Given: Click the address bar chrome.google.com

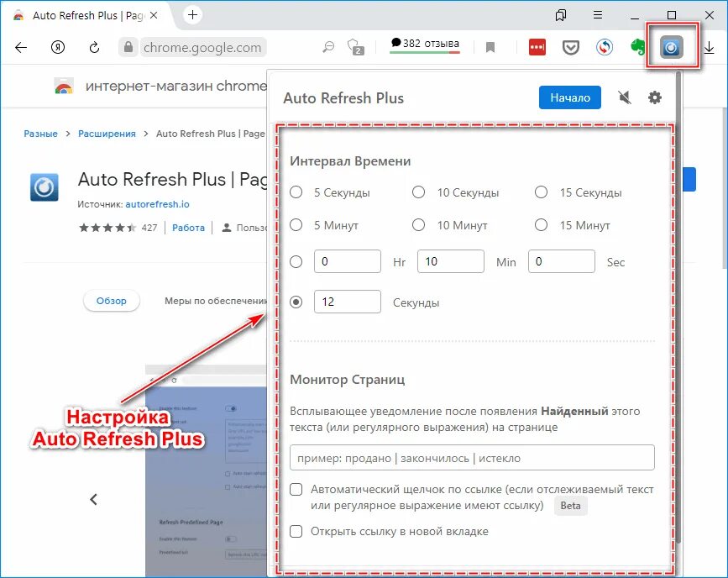Looking at the screenshot, I should pyautogui.click(x=202, y=47).
